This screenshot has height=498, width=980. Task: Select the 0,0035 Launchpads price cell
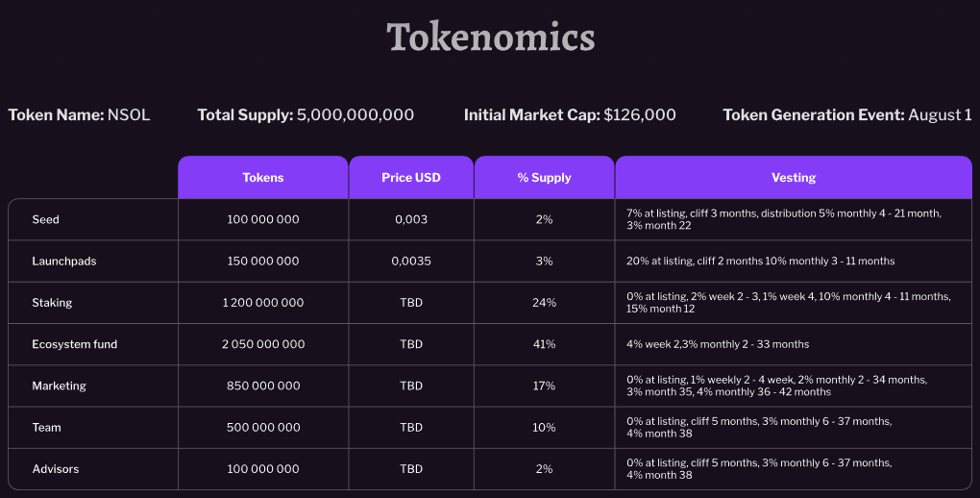tap(411, 261)
